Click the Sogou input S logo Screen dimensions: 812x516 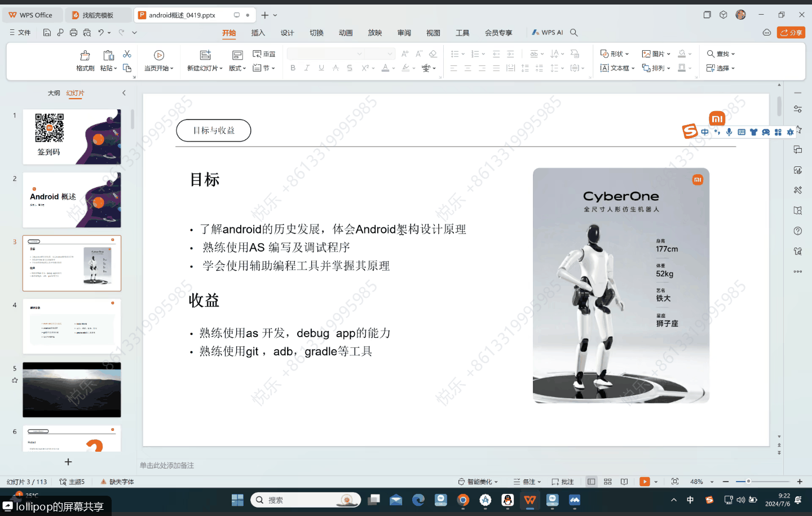690,131
